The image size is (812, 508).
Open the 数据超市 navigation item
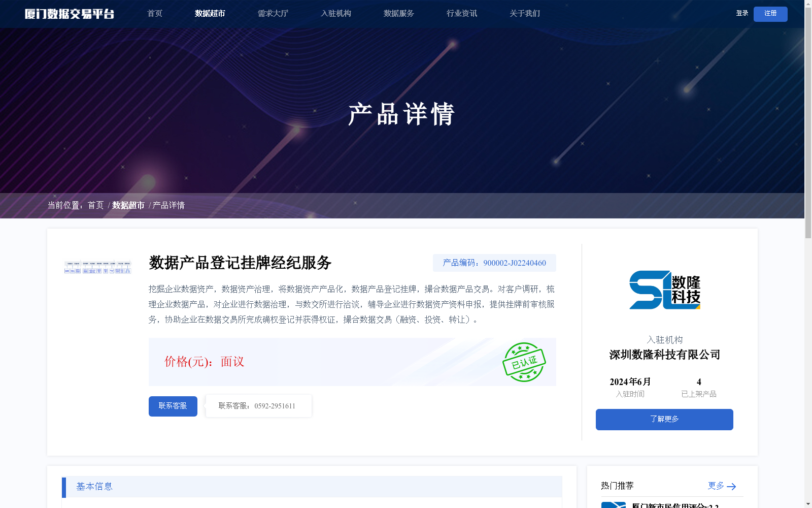[x=210, y=14]
